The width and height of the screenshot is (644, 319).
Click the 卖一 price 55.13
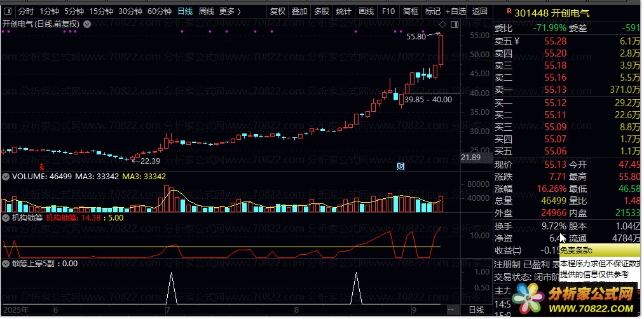(555, 90)
